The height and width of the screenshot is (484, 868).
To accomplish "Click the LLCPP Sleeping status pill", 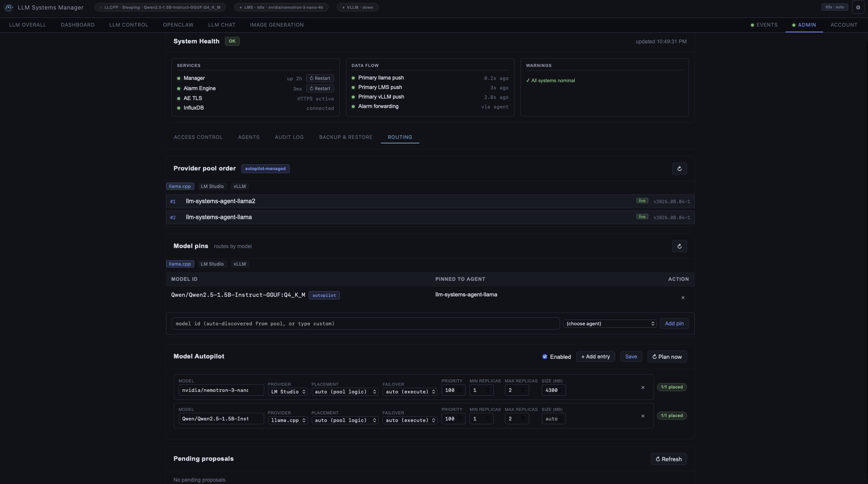I will click(160, 7).
